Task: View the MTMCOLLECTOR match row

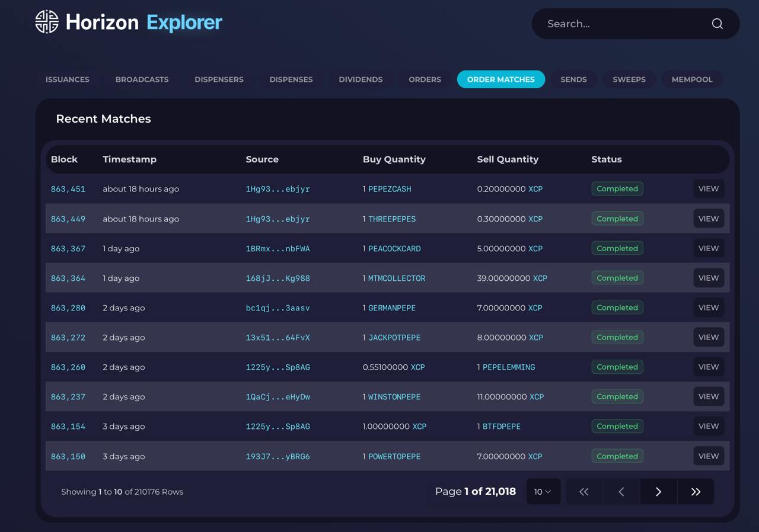Action: tap(709, 278)
